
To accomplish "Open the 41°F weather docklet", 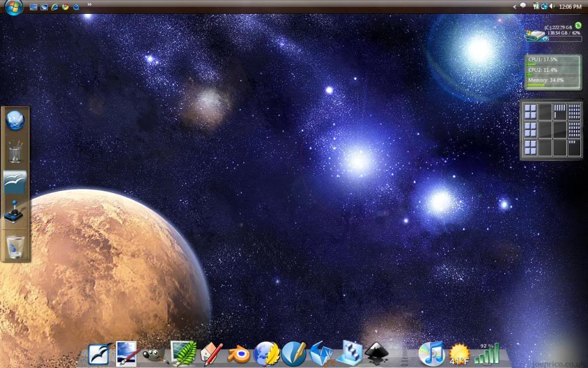I will (x=459, y=354).
